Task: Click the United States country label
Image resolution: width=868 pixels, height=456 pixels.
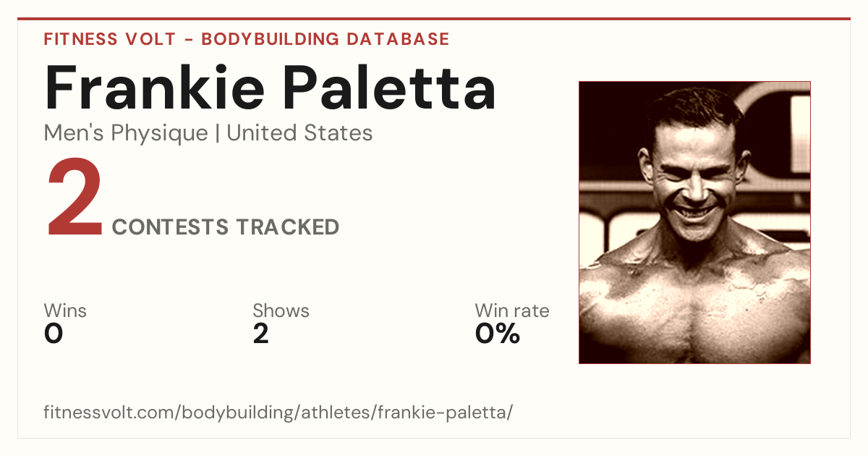Action: coord(299,132)
